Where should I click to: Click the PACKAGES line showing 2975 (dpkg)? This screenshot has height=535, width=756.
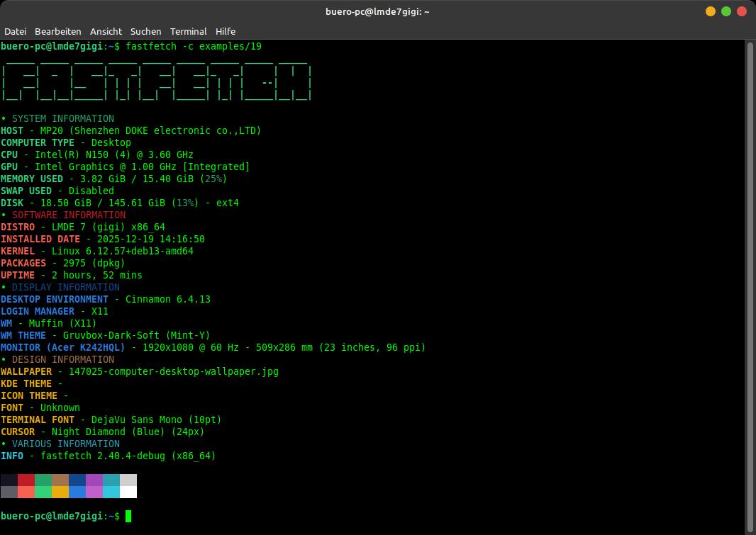pyautogui.click(x=63, y=263)
